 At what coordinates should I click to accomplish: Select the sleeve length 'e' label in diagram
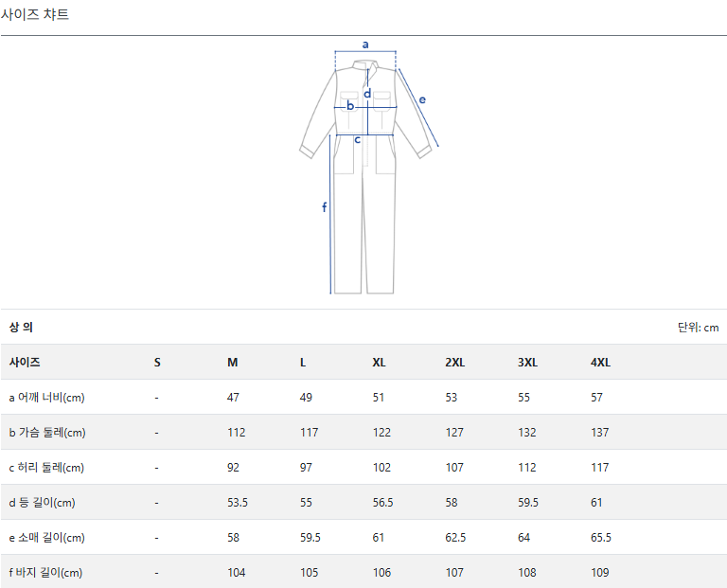coord(422,99)
